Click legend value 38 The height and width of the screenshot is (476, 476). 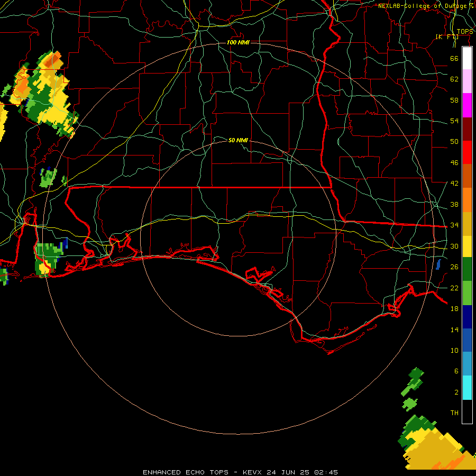tap(454, 204)
